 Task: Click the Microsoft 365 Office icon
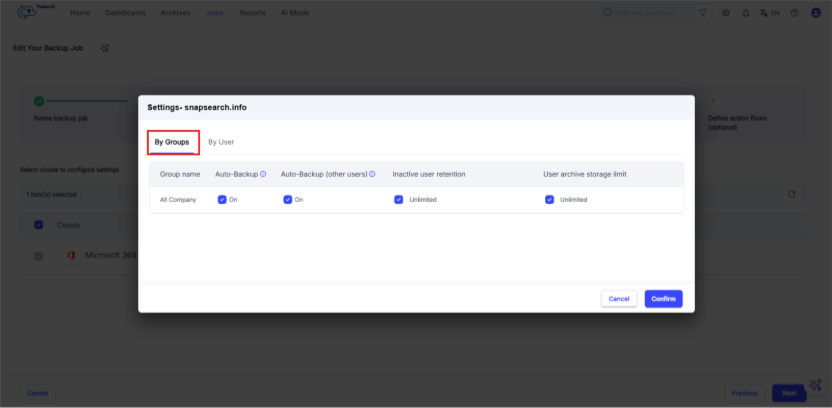click(71, 255)
